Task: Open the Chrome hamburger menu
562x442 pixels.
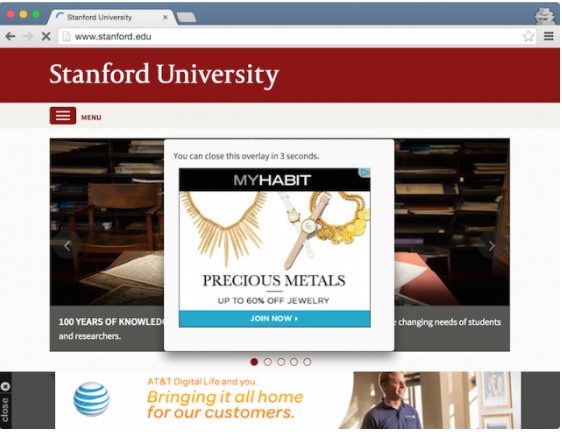Action: [548, 36]
